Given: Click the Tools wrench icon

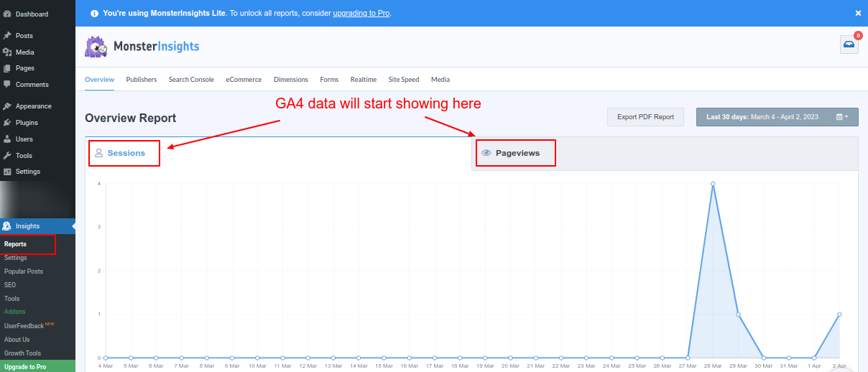Looking at the screenshot, I should tap(7, 155).
